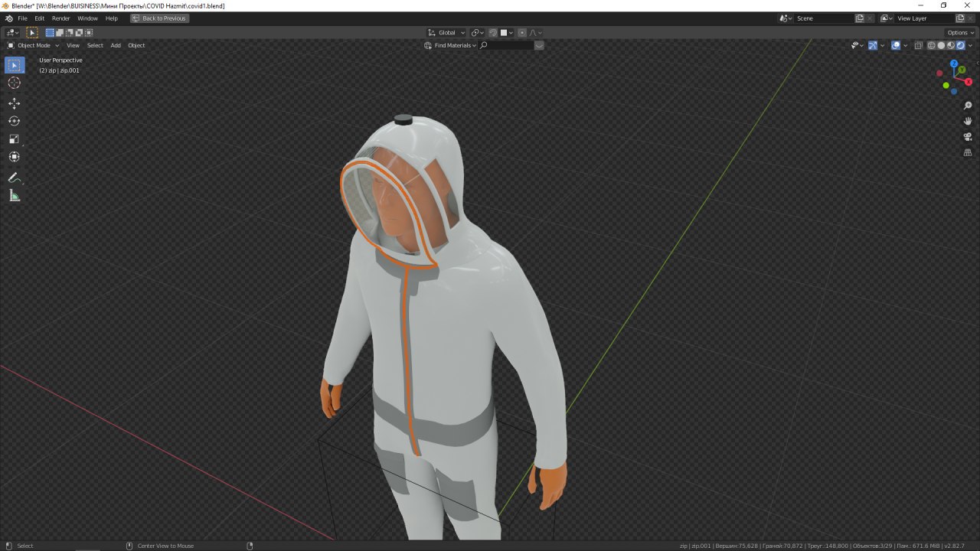Select the Move tool in the toolbar
This screenshot has height=551, width=980.
coord(14,103)
